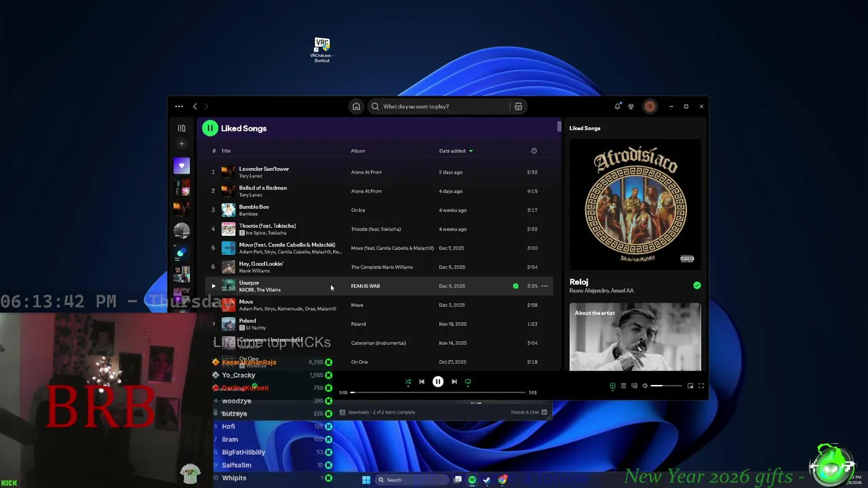Open Steam from the taskbar

tap(487, 480)
